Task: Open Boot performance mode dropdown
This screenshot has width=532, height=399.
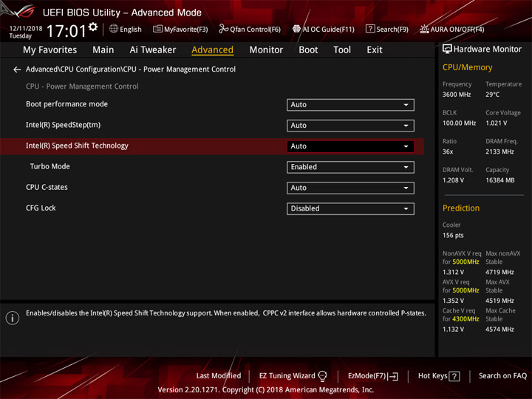Action: [x=350, y=105]
